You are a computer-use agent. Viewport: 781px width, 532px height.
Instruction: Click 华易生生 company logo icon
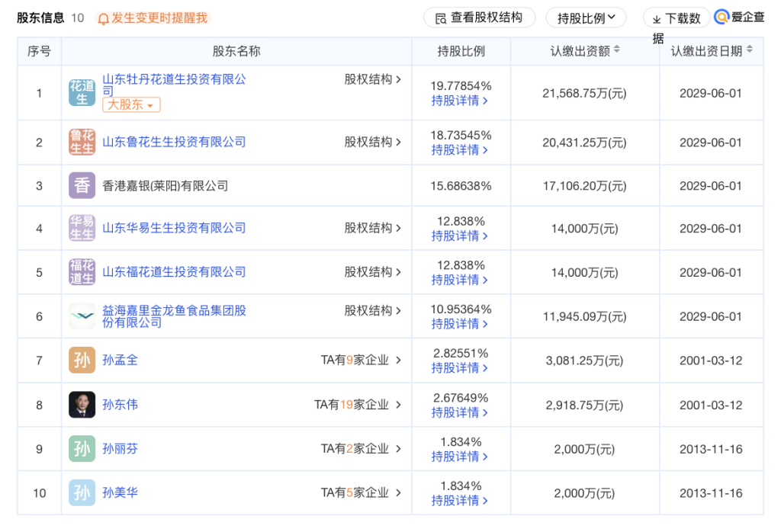click(x=82, y=229)
